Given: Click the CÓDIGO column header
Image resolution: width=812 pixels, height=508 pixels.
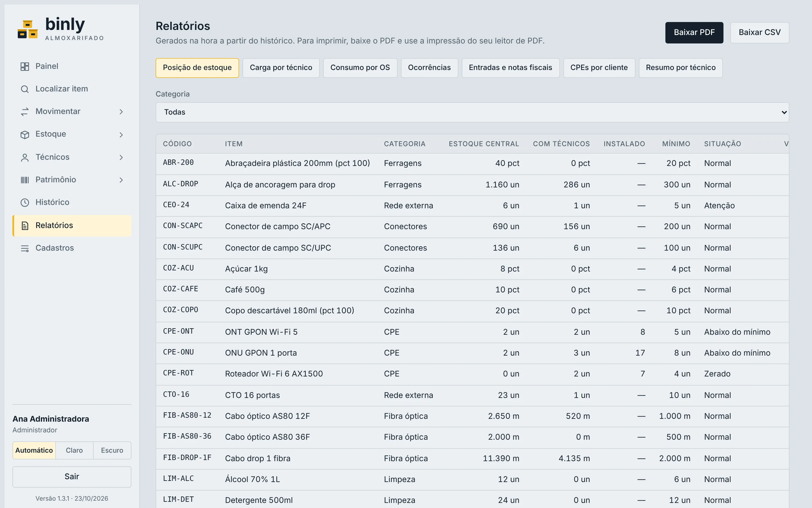Looking at the screenshot, I should point(177,144).
